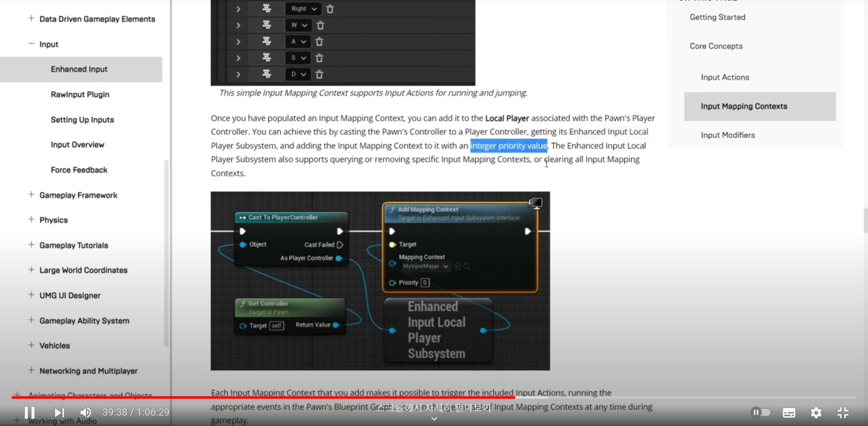Expand the D key mapping row

click(238, 74)
